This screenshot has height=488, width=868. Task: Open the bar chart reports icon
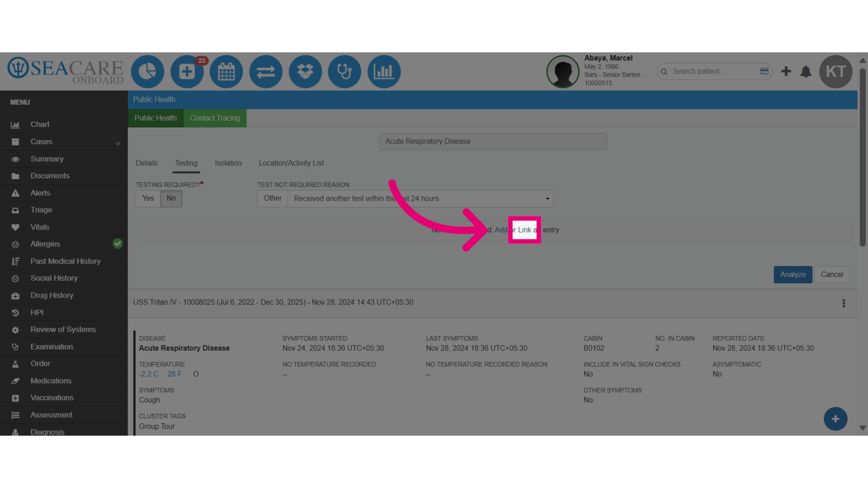384,71
